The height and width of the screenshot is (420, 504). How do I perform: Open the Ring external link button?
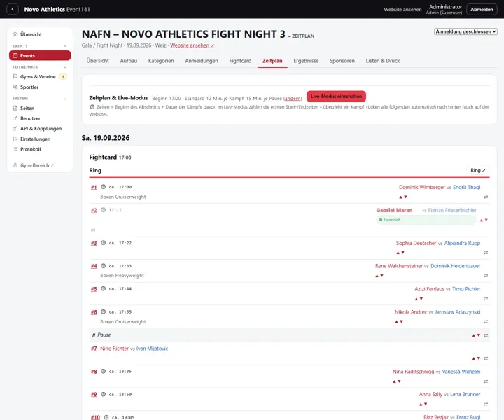(477, 170)
